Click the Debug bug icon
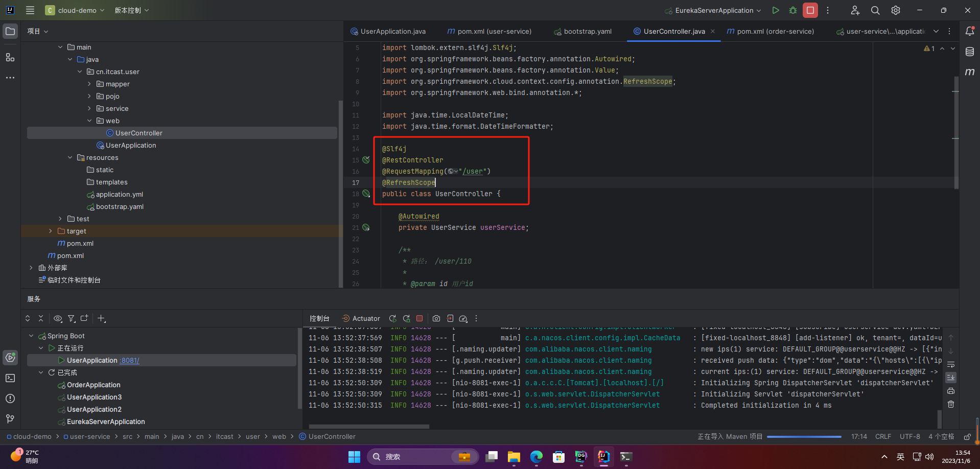Screen dimensions: 980x469 click(x=793, y=10)
